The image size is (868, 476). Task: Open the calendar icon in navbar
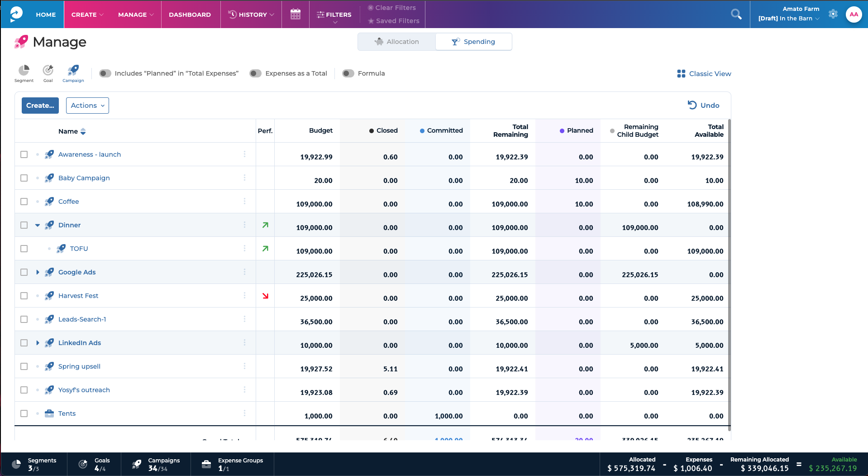(x=296, y=14)
